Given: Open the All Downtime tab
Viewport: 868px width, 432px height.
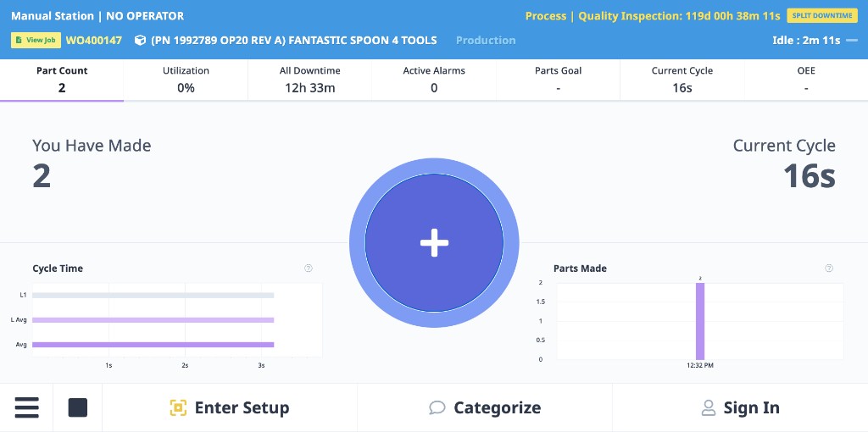Looking at the screenshot, I should pos(309,80).
